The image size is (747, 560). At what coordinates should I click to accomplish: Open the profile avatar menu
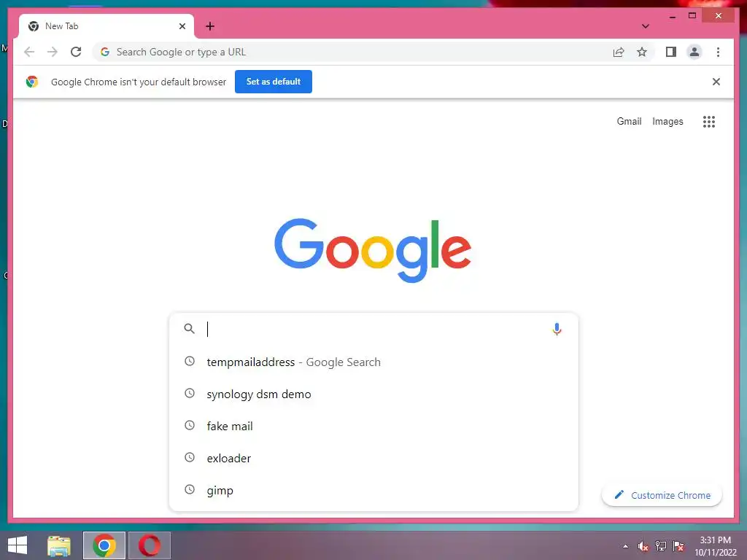point(694,52)
